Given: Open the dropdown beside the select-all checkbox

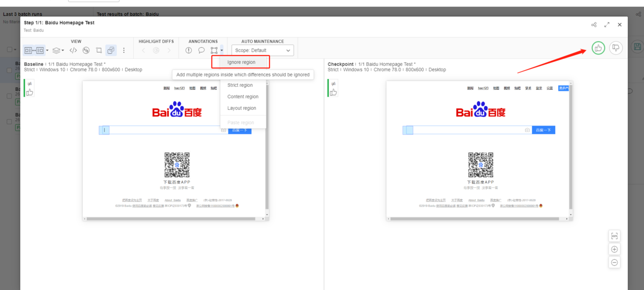Looking at the screenshot, I should click(x=16, y=50).
